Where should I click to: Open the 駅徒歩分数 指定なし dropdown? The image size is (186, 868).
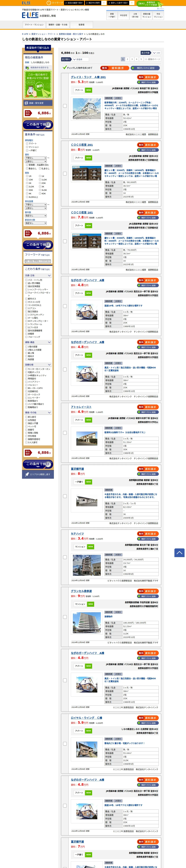click(x=36, y=223)
